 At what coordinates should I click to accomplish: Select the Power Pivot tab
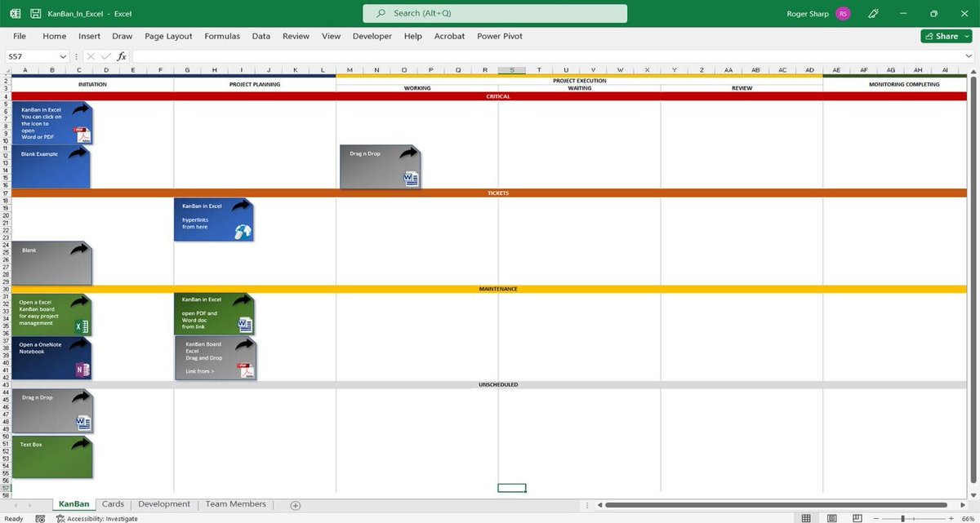click(500, 36)
